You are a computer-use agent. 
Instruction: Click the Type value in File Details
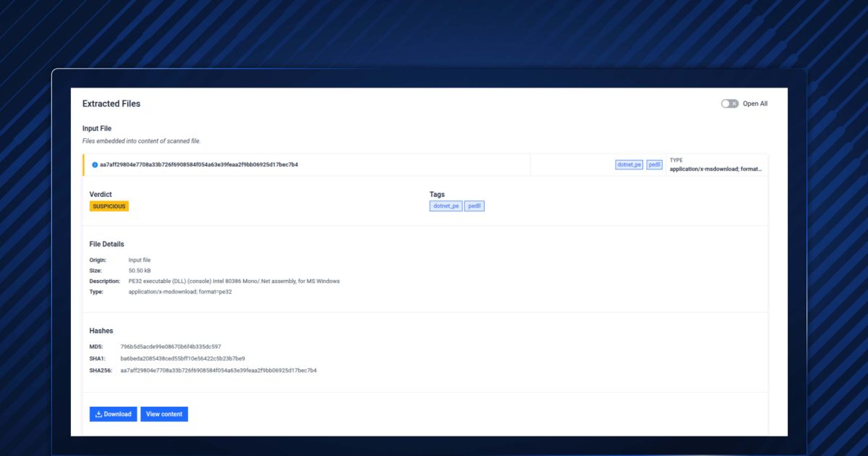(x=180, y=292)
